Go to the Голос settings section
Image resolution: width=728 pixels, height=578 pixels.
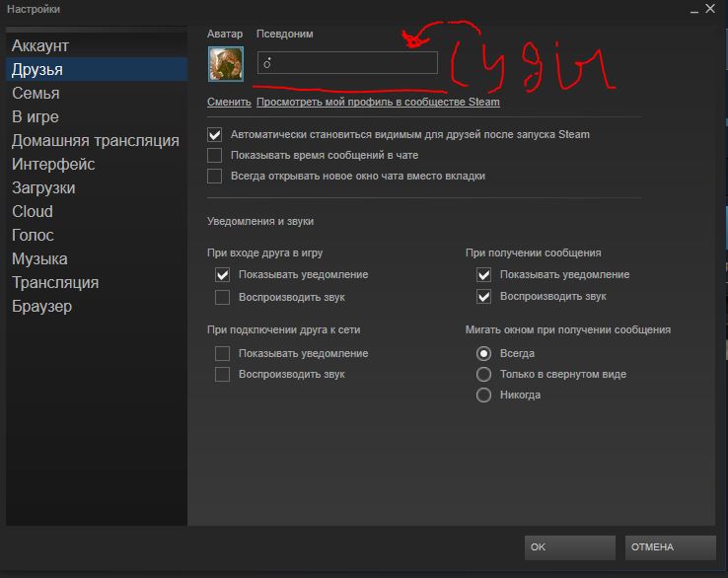pos(33,236)
